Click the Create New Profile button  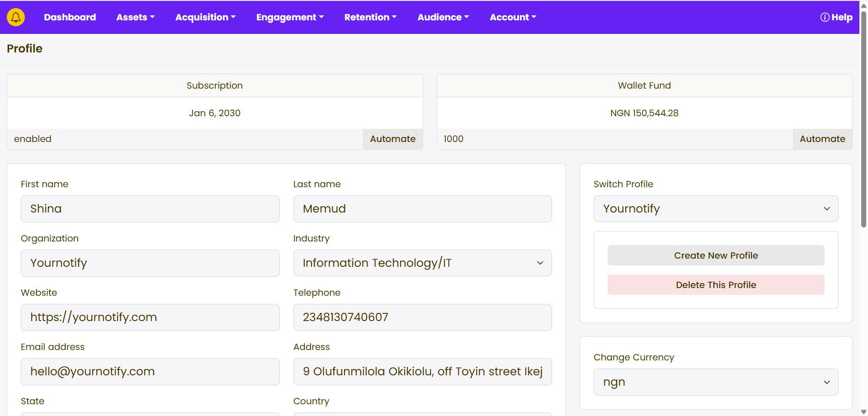click(716, 255)
